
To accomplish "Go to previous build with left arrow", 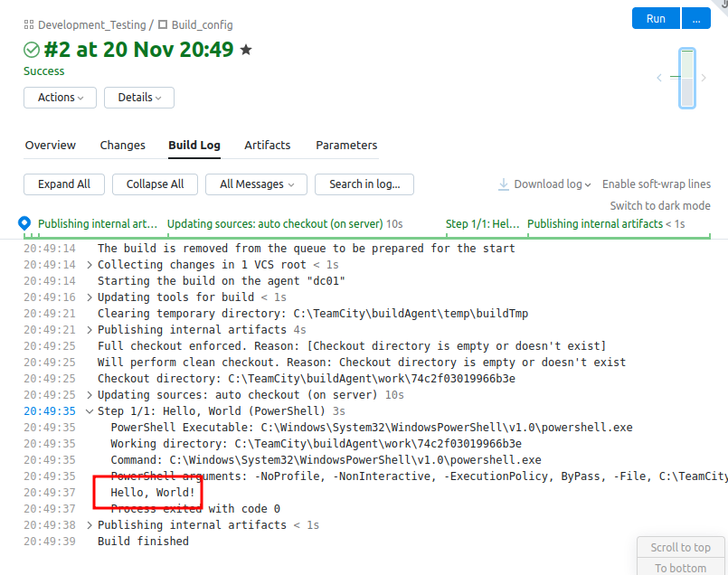I will pos(659,79).
